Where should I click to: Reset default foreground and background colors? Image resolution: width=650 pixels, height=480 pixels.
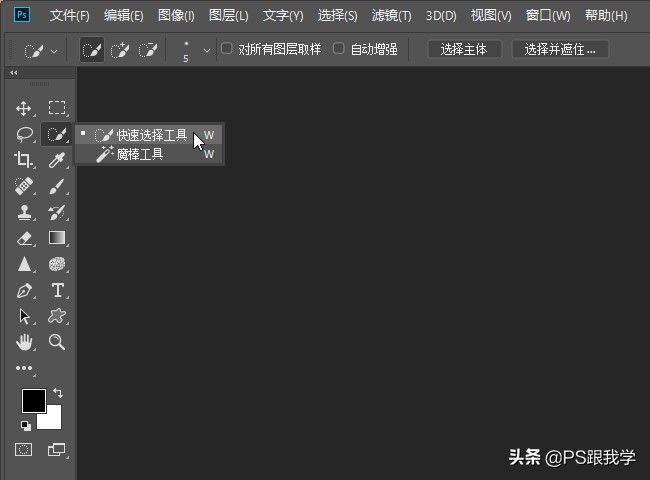(26, 425)
